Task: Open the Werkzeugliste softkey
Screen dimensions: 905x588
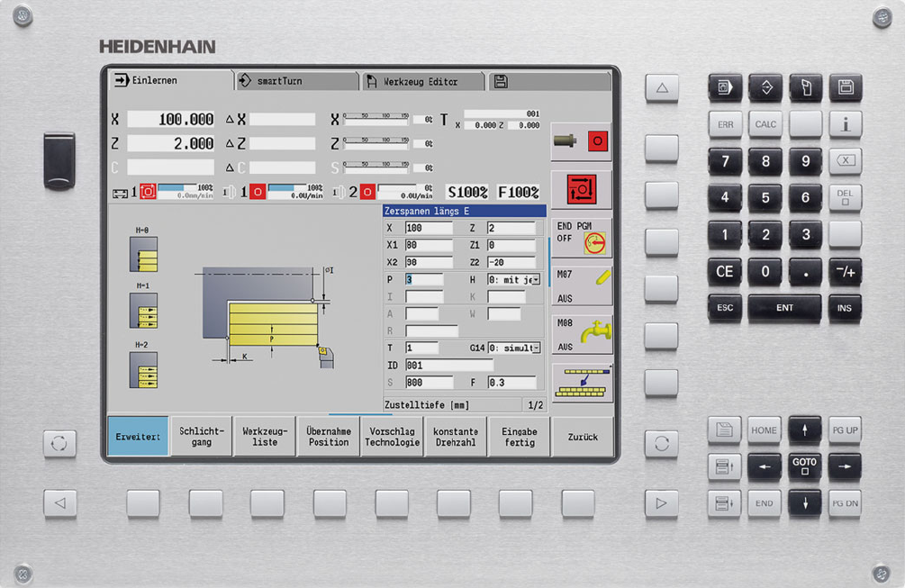Action: point(265,437)
